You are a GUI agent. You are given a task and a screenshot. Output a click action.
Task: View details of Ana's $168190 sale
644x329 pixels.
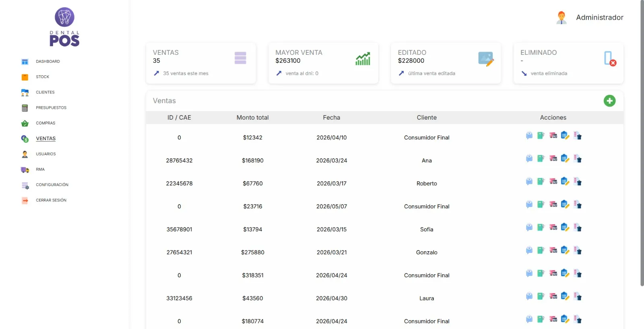tap(529, 159)
